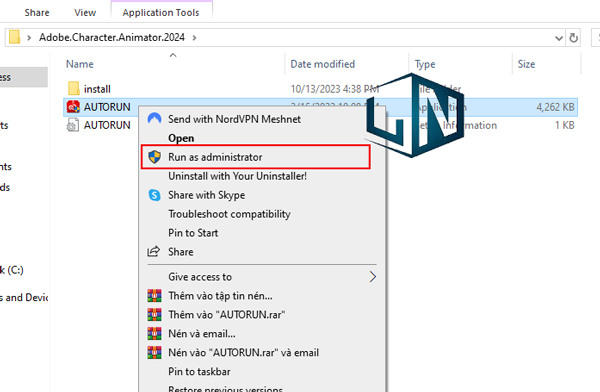
Task: Select the install folder icon
Action: pyautogui.click(x=73, y=88)
